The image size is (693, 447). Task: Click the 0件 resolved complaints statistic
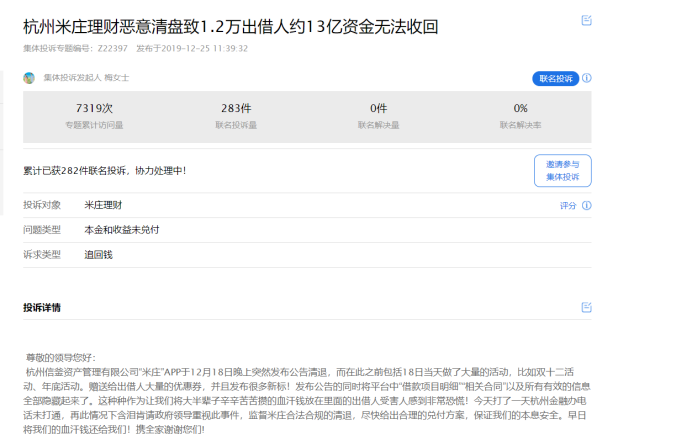tap(378, 108)
